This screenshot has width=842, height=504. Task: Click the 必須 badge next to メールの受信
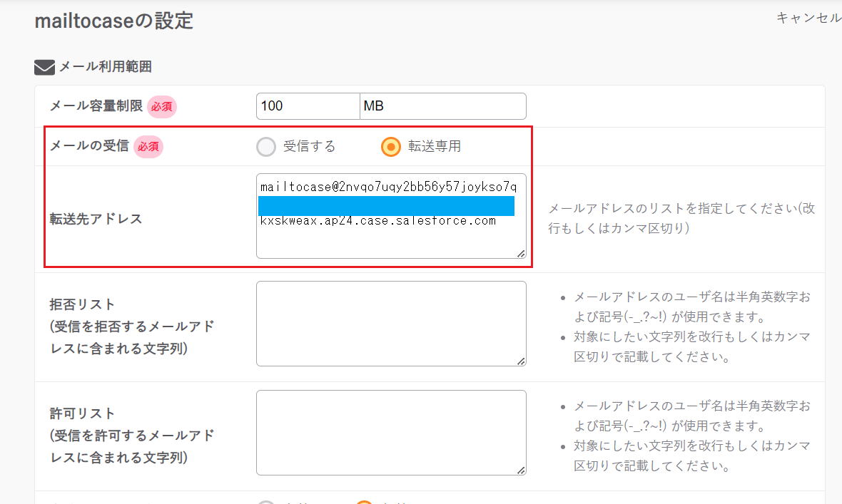(x=148, y=146)
